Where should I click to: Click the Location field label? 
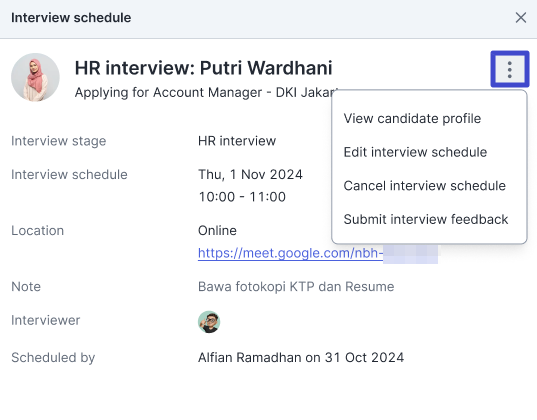pyautogui.click(x=37, y=231)
